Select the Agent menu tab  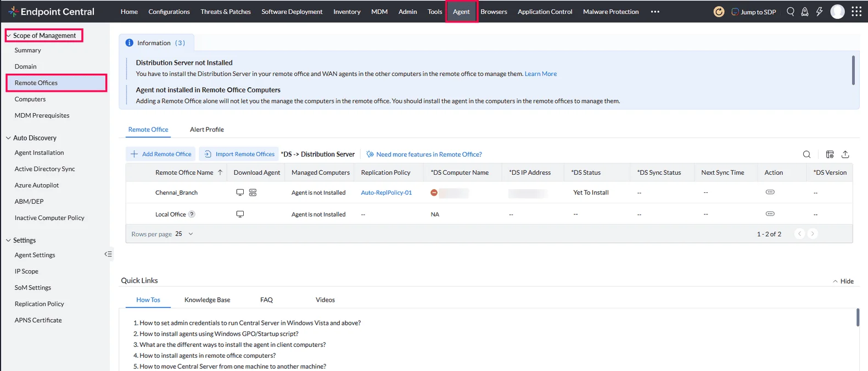coord(461,12)
